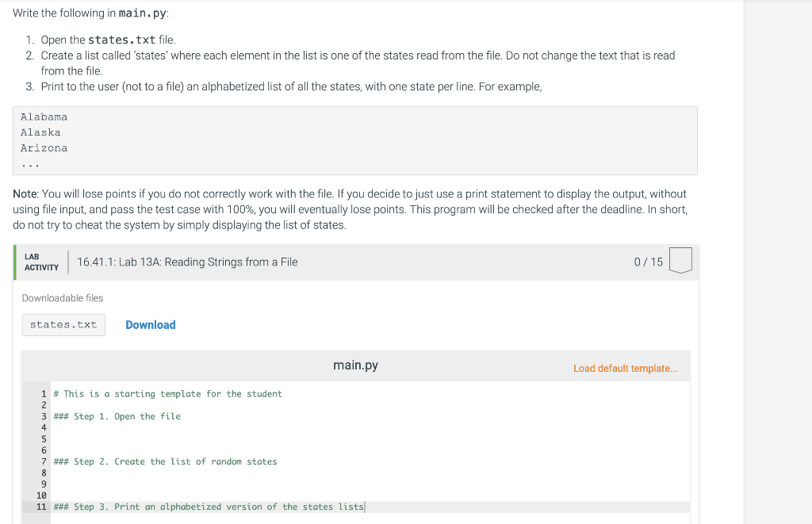Click line number 3 in the editor
Viewport: 812px width, 524px height.
(x=43, y=415)
